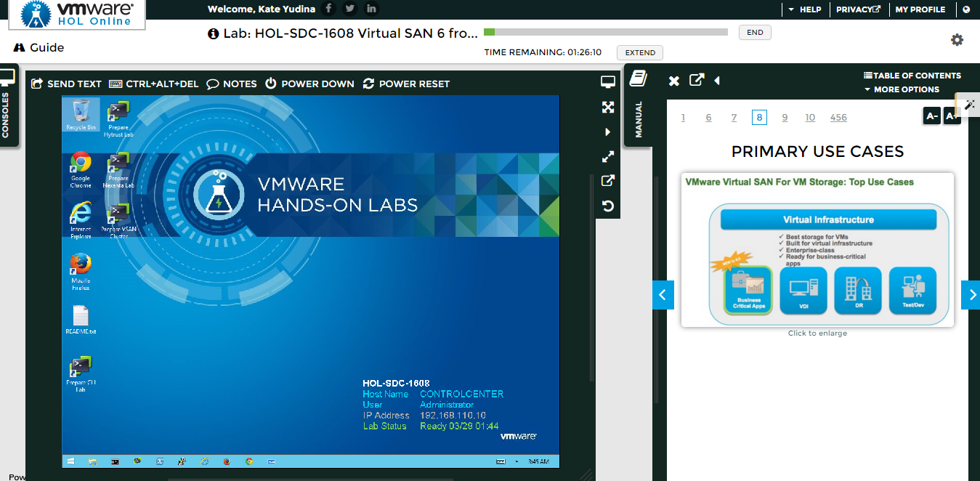Click POWER DOWN in the console toolbar

[309, 84]
